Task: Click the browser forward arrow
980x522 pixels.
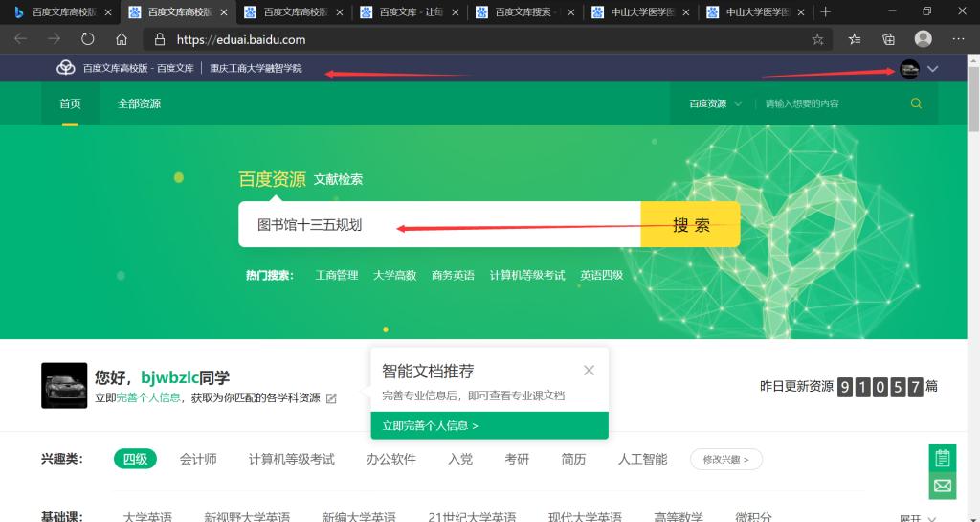Action: (55, 39)
